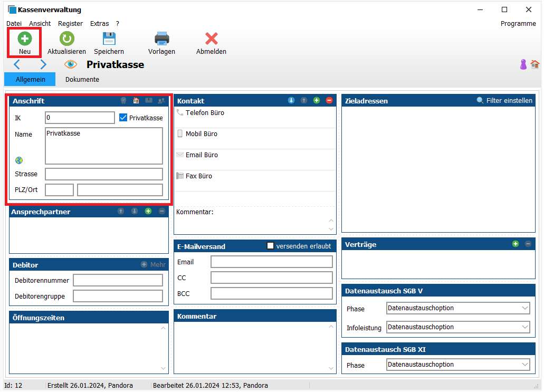Click scroll-down arrow in bottom Kommentar panel
The image size is (544, 392).
[331, 368]
